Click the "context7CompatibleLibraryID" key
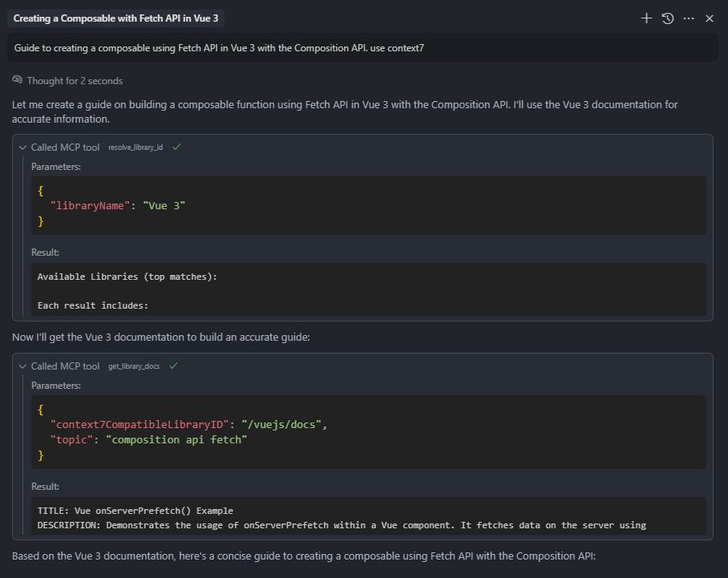 [x=140, y=424]
